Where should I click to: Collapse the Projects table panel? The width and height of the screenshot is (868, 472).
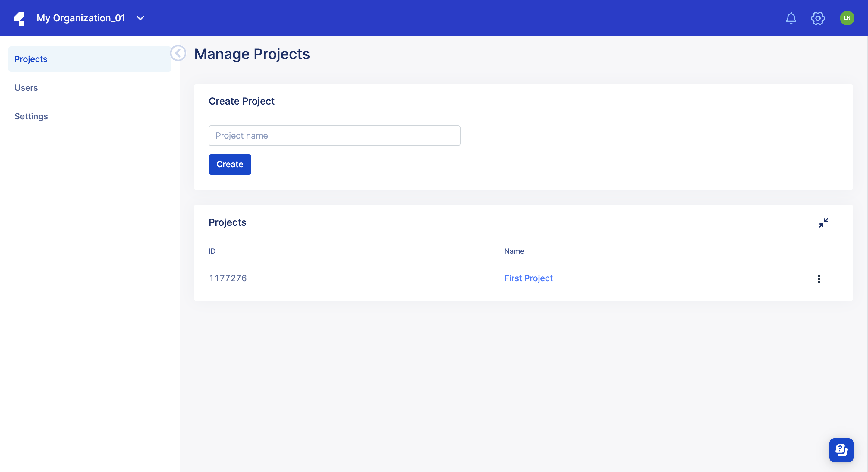(x=823, y=223)
